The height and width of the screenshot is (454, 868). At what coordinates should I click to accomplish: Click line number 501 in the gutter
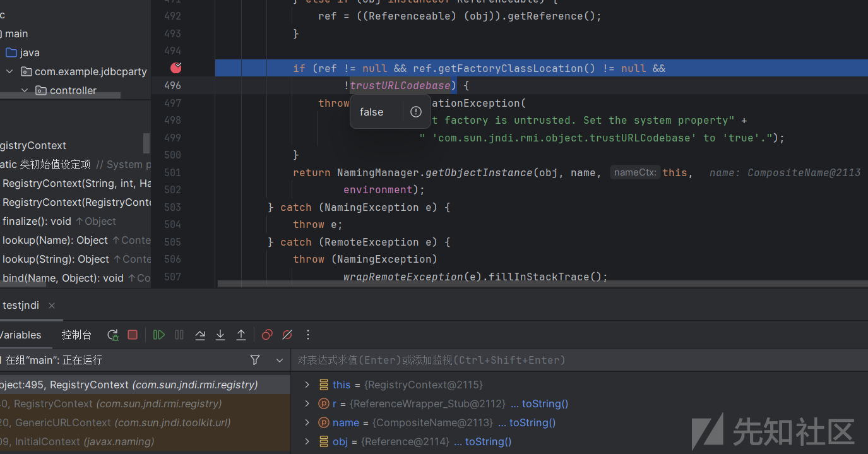point(172,172)
